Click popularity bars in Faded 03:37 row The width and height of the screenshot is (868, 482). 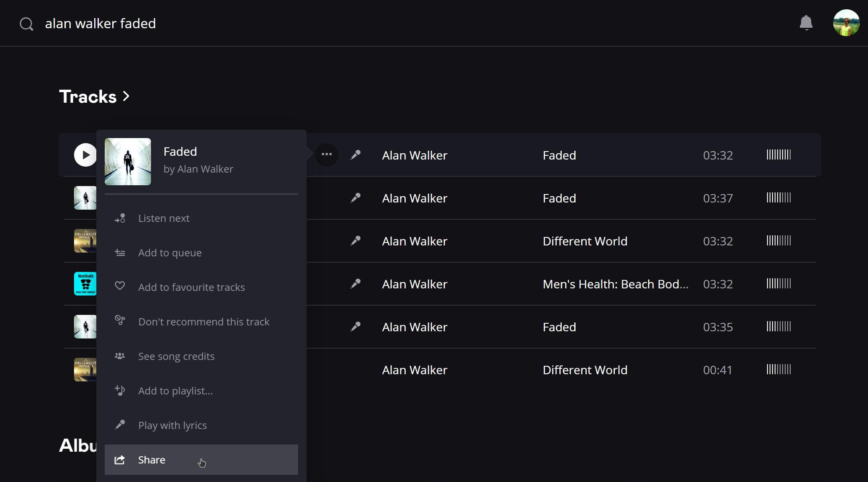778,197
